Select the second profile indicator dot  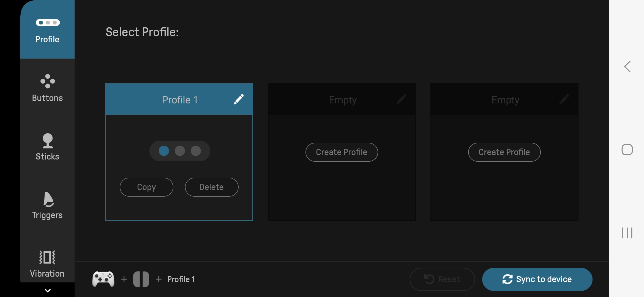(180, 151)
